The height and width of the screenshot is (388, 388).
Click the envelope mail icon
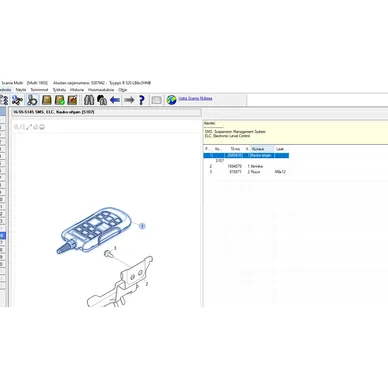(156, 100)
